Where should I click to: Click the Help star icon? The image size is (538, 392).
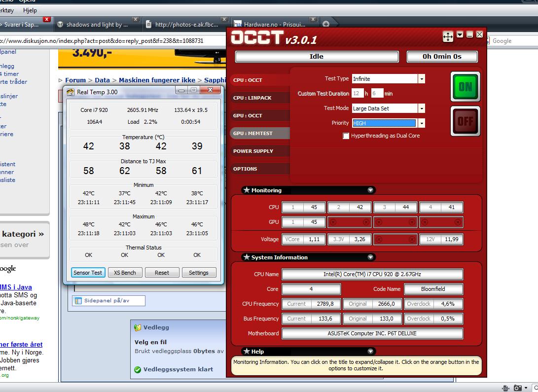click(247, 351)
